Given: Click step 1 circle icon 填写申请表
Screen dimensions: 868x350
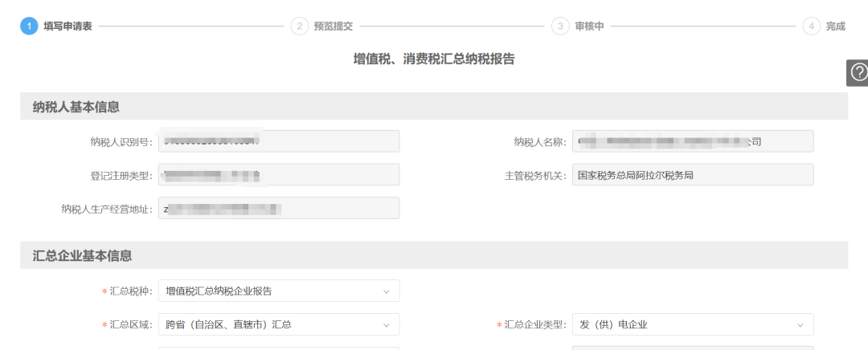Looking at the screenshot, I should [x=29, y=26].
